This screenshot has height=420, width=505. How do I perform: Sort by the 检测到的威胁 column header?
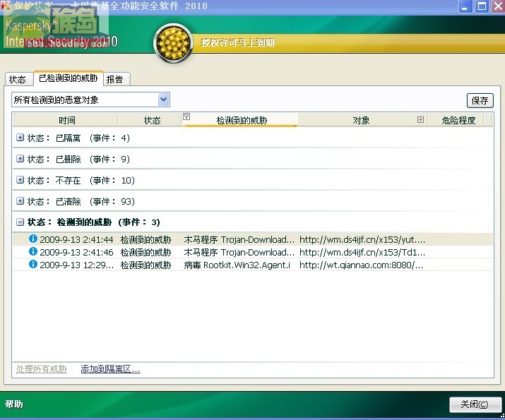(x=242, y=120)
